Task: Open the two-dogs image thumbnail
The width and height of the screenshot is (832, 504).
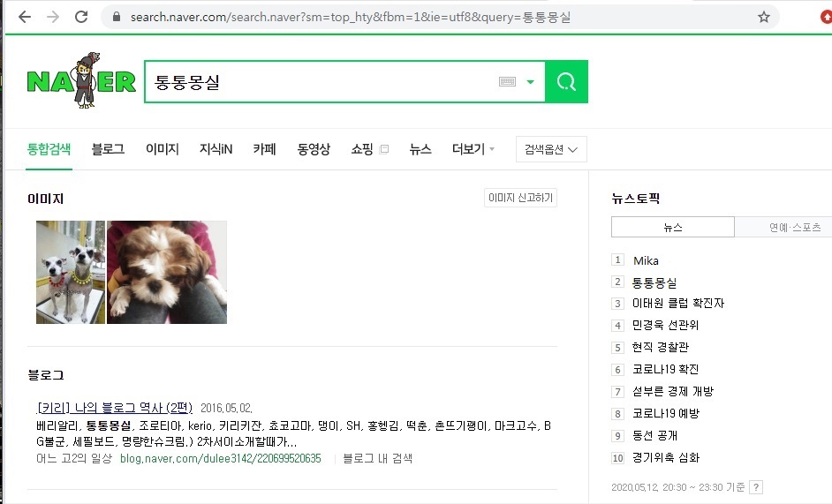Action: pos(71,272)
